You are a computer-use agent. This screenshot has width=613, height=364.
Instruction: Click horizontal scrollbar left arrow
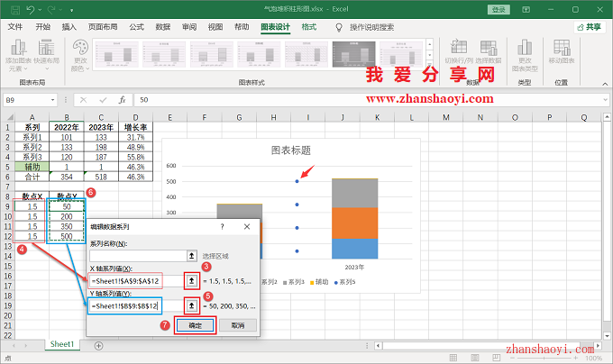(x=378, y=346)
